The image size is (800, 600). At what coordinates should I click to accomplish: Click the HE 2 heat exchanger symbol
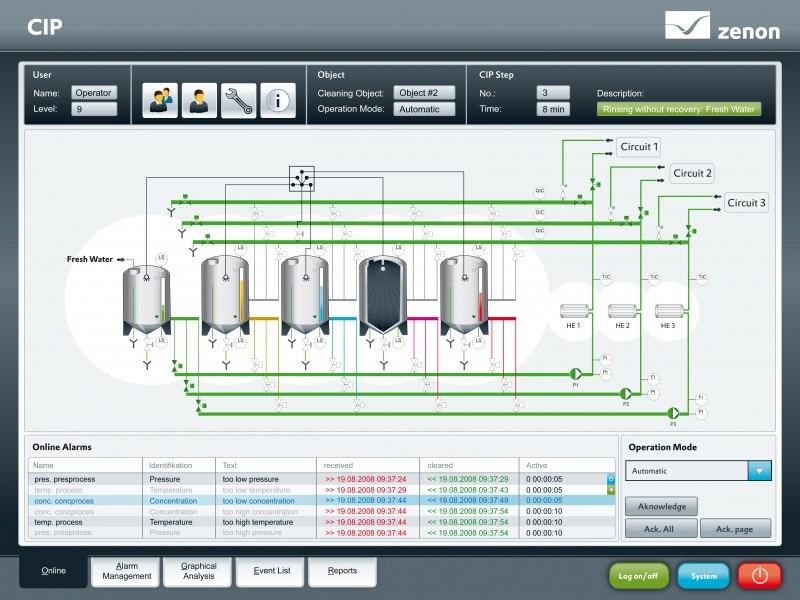[621, 311]
